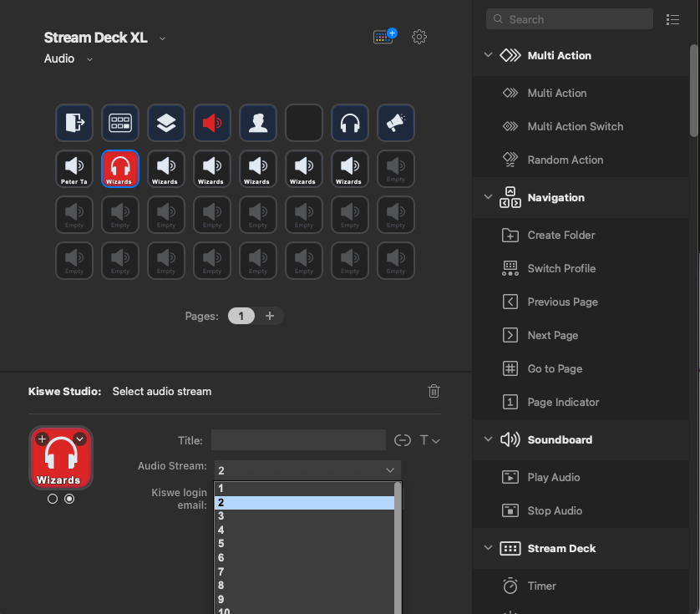Click the actions list scrollbar
This screenshot has height=614, width=700.
pos(694,91)
